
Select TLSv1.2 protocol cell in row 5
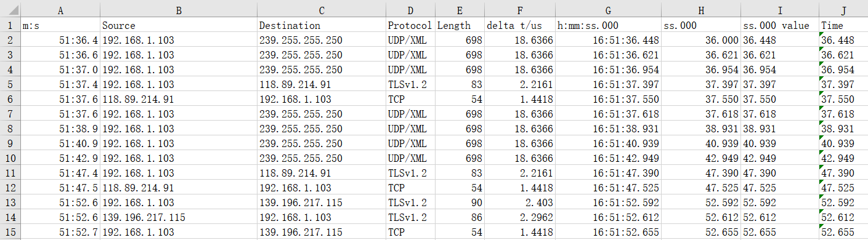pyautogui.click(x=411, y=84)
